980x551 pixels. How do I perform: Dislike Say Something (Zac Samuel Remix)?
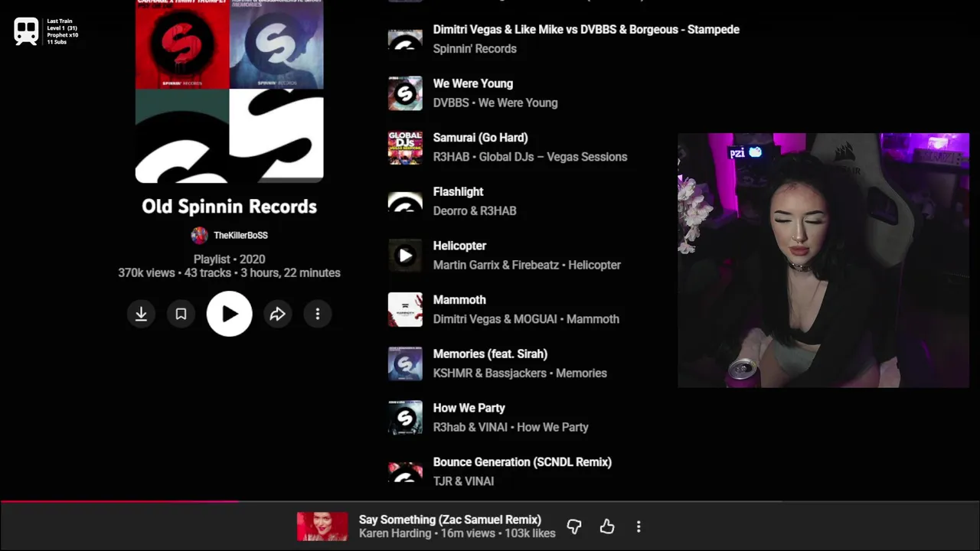coord(574,527)
